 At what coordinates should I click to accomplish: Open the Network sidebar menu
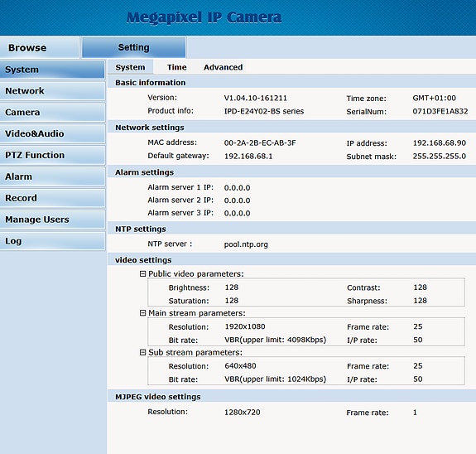point(52,91)
